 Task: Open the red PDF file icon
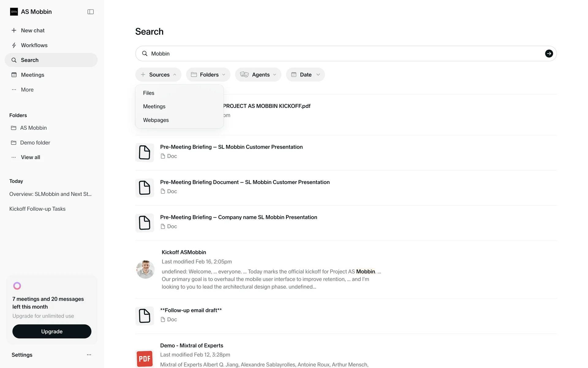coord(145,358)
